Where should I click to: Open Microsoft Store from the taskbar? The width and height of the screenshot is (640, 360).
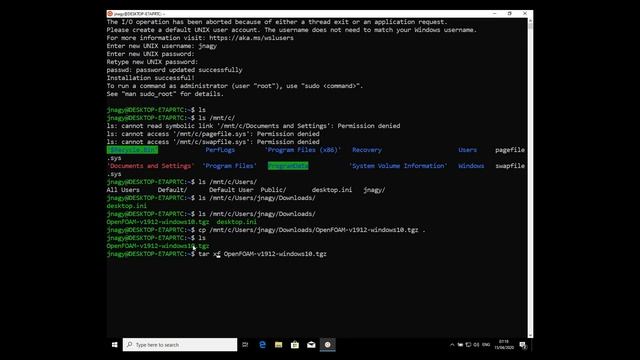click(x=295, y=345)
